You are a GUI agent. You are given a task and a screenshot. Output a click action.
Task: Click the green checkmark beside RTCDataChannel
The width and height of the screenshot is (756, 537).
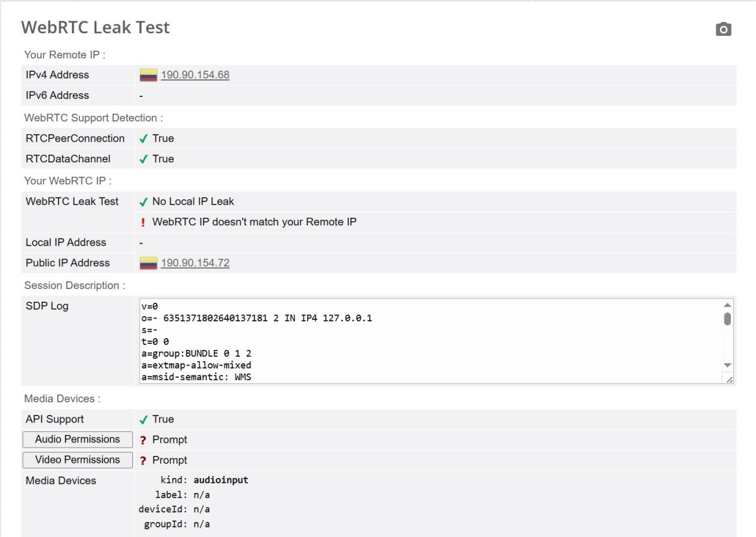click(x=144, y=159)
